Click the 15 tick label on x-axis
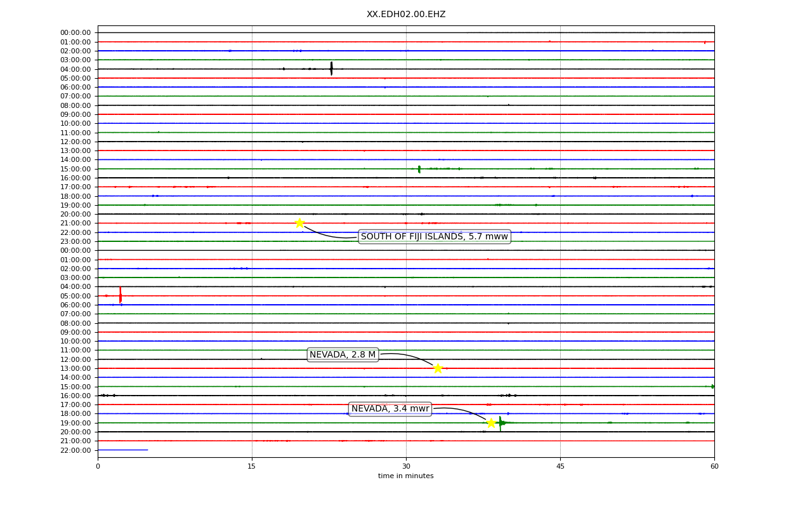Viewport: 812px width, 508px height. (x=252, y=467)
